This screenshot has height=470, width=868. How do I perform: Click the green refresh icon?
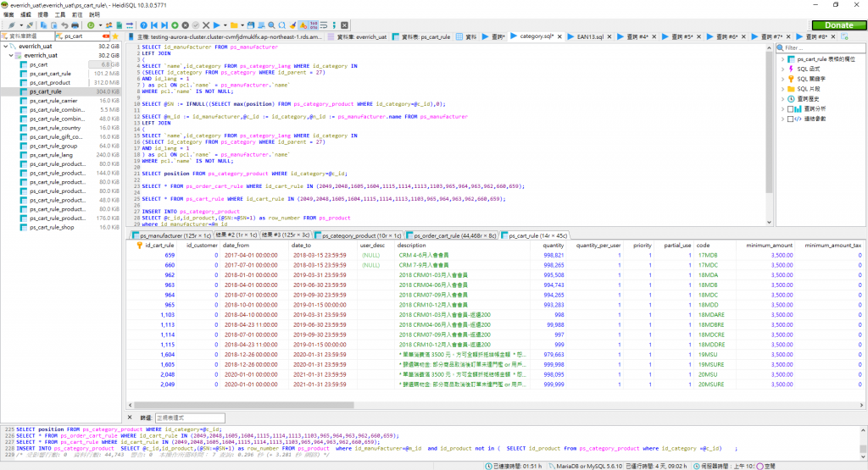91,25
